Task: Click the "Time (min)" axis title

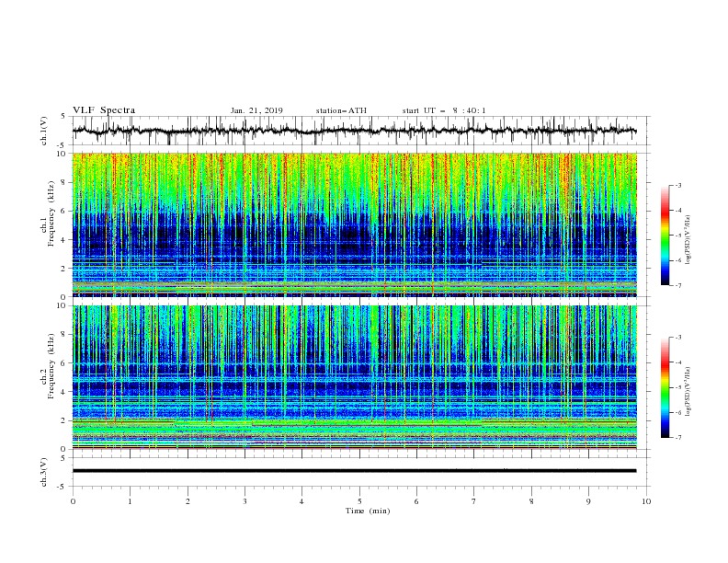Action: point(368,511)
